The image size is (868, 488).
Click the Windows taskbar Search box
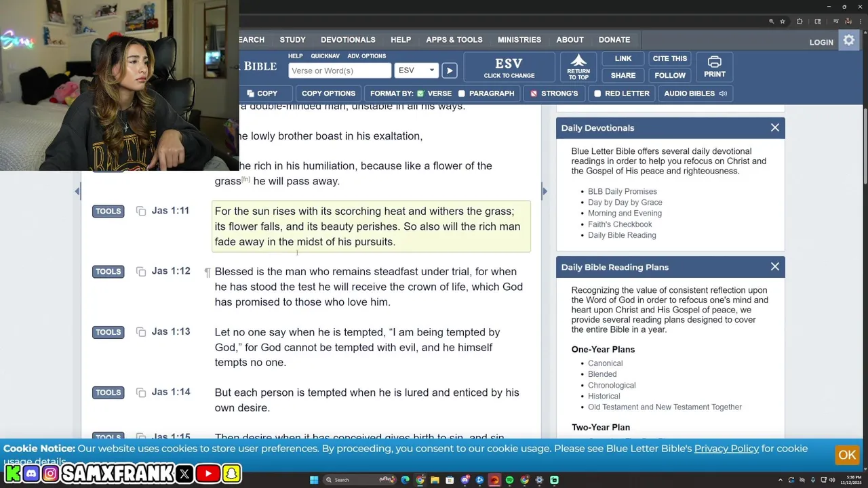coord(359,480)
